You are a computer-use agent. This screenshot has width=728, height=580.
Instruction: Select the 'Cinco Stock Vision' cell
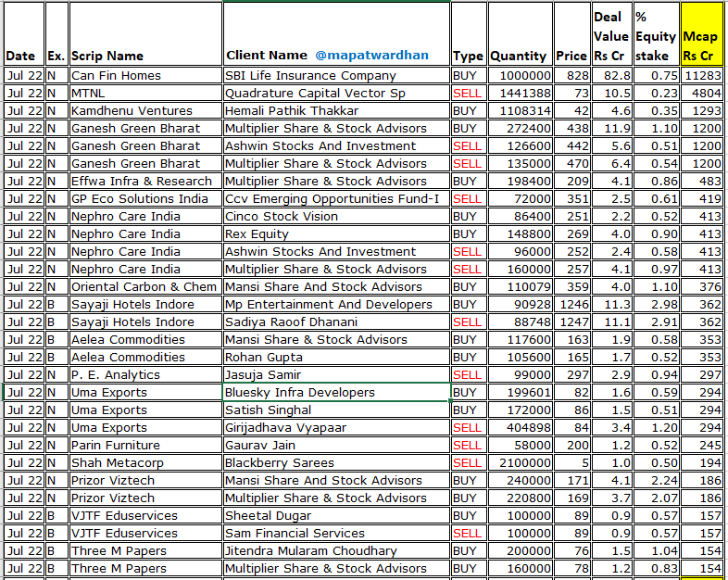[x=336, y=217]
